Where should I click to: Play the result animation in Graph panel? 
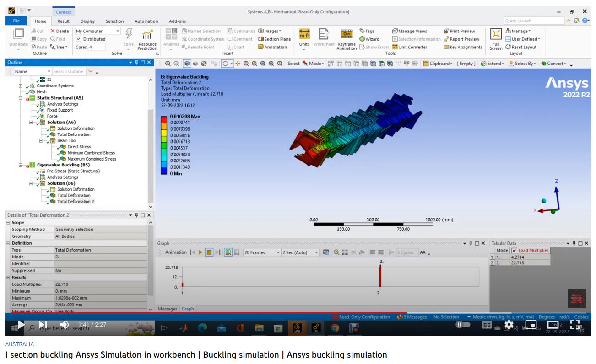click(x=200, y=252)
